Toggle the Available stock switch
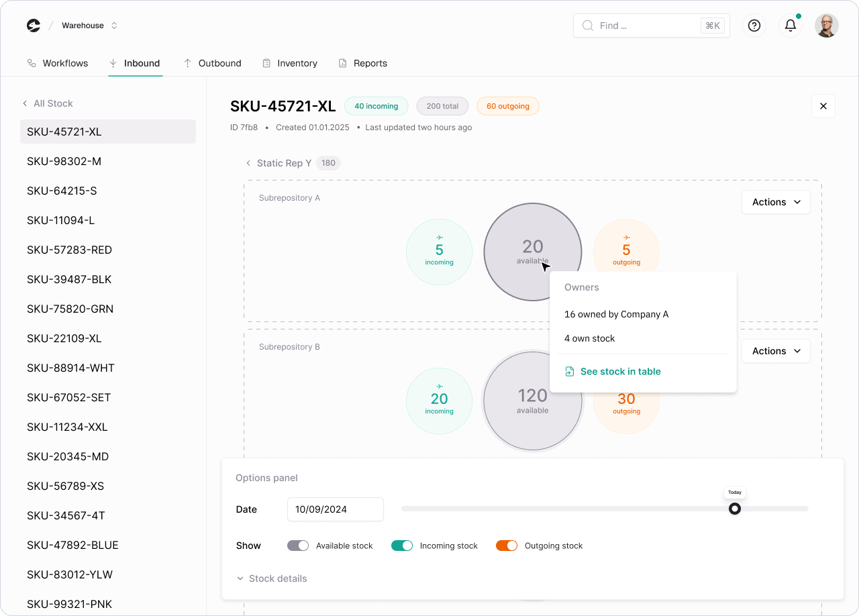The height and width of the screenshot is (616, 859). click(x=298, y=546)
